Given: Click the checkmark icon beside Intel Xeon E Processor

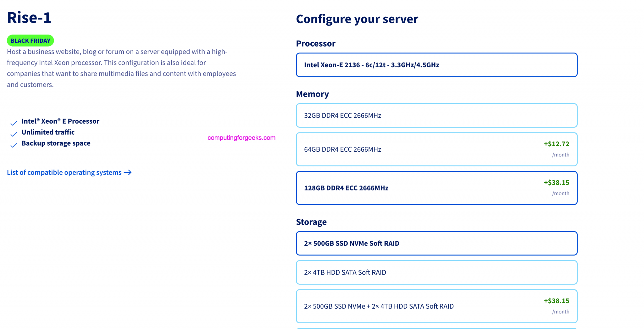Looking at the screenshot, I should point(13,123).
